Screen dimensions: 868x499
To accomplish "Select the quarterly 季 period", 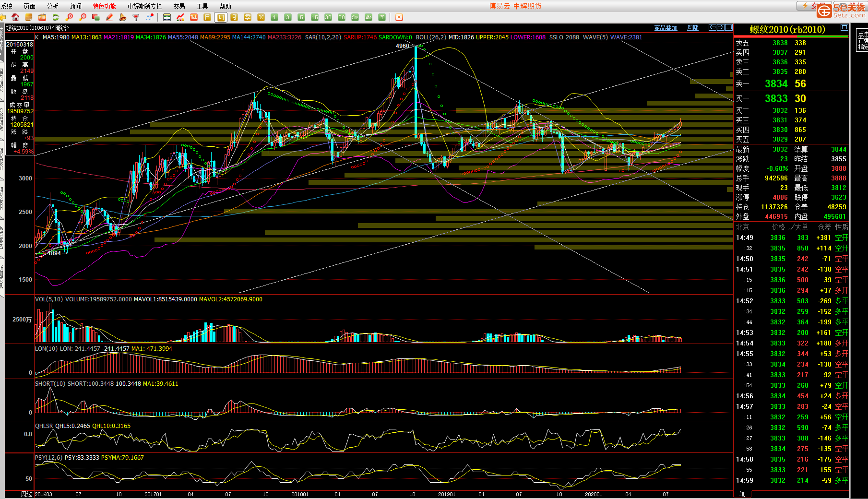I will tap(248, 17).
